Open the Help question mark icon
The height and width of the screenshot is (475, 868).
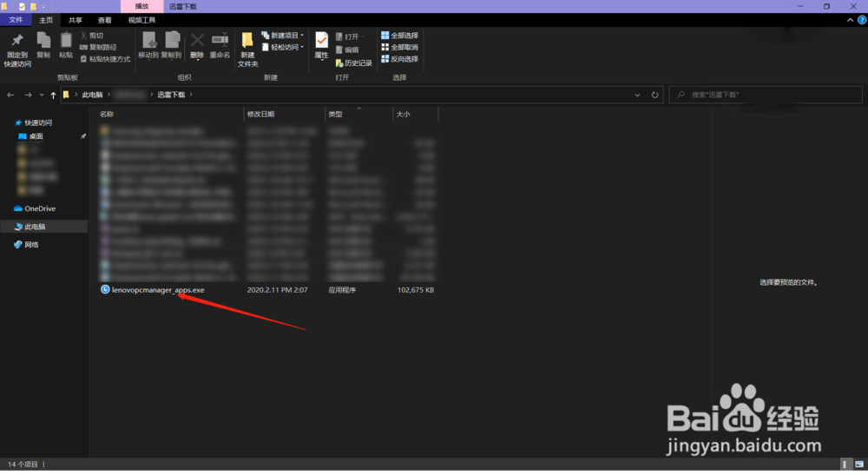862,20
